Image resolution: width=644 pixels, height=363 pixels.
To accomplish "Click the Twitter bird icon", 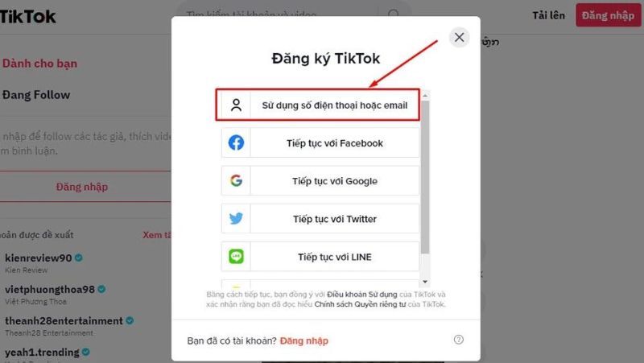I will point(236,218).
